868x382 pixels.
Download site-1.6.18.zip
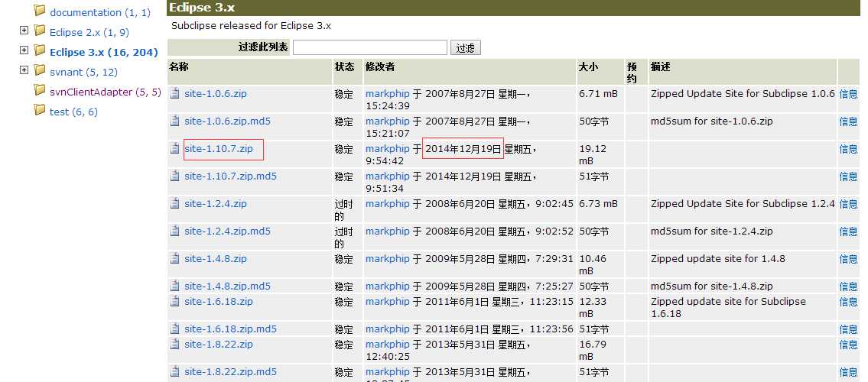point(219,302)
